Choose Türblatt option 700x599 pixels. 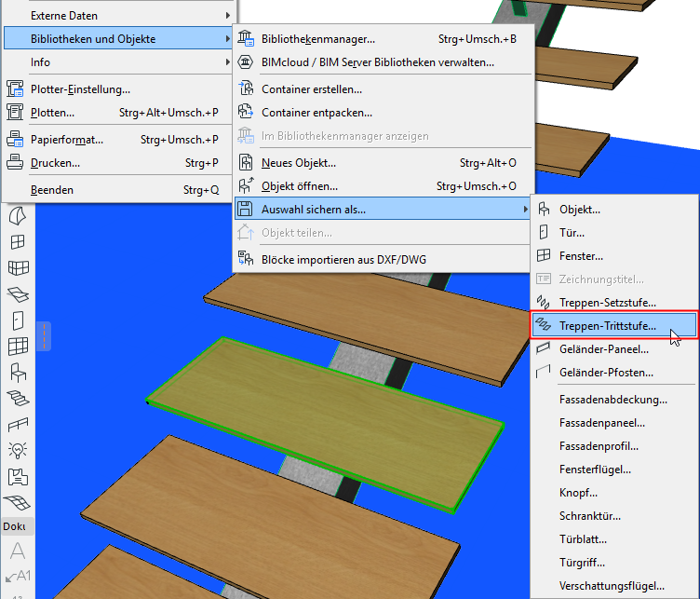pyautogui.click(x=614, y=538)
